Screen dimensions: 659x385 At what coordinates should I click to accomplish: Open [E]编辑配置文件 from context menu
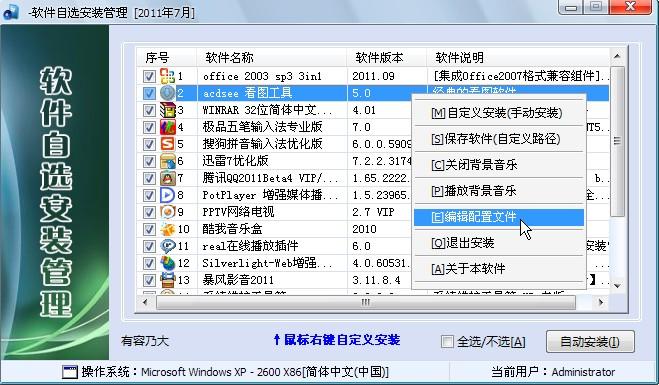[499, 217]
